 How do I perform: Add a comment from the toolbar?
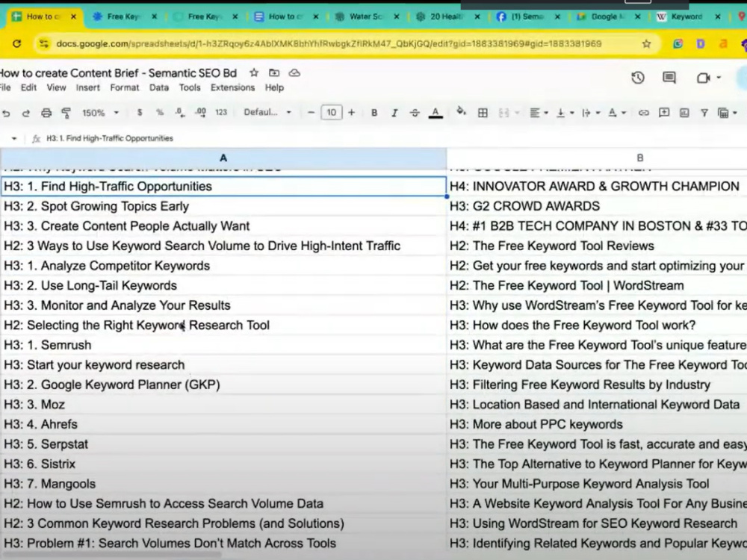pos(663,113)
